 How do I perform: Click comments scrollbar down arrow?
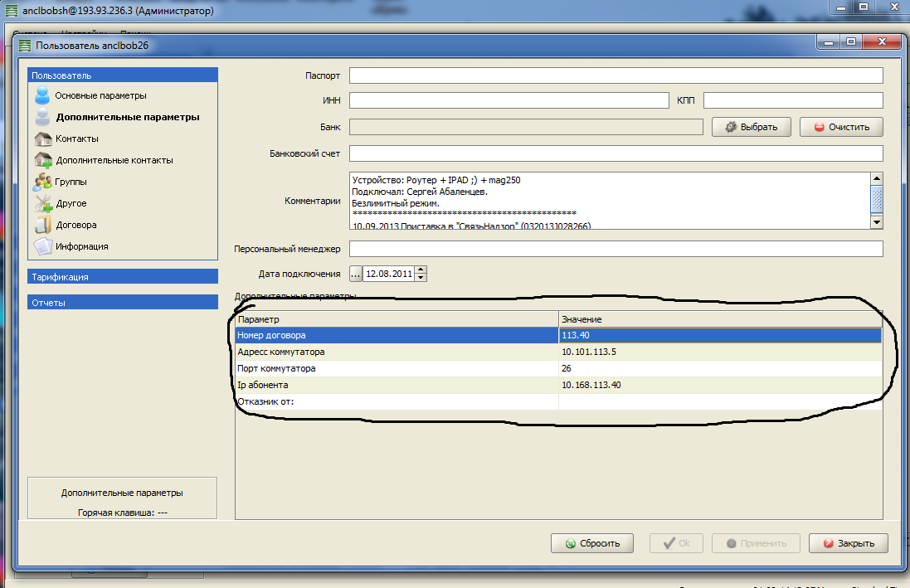coord(877,221)
